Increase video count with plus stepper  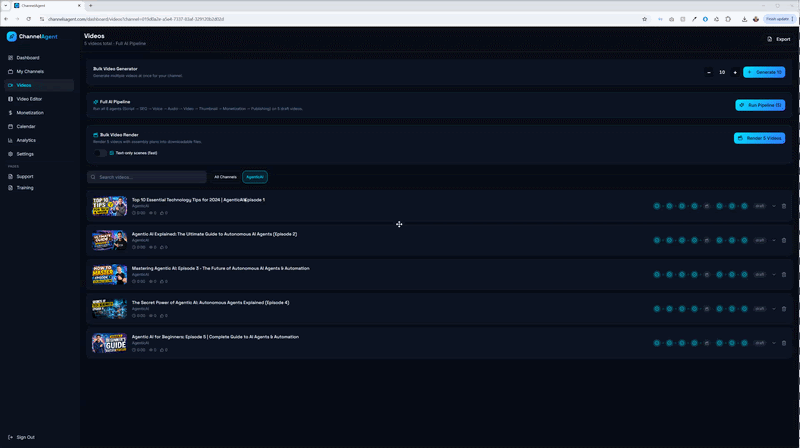coord(735,72)
